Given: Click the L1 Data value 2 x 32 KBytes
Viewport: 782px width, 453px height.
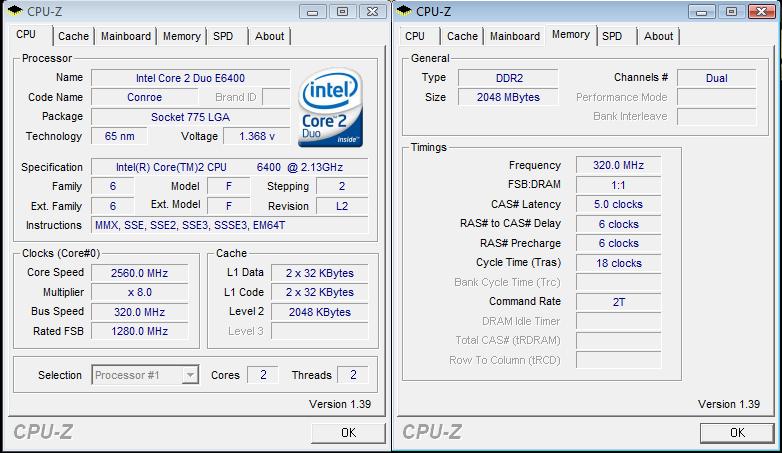Looking at the screenshot, I should click(x=320, y=273).
